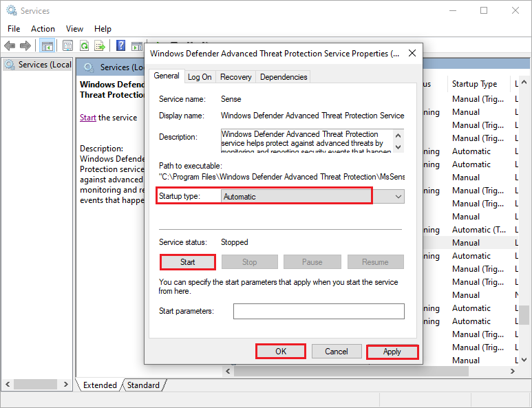Image resolution: width=532 pixels, height=408 pixels.
Task: Open the File menu
Action: 14,29
